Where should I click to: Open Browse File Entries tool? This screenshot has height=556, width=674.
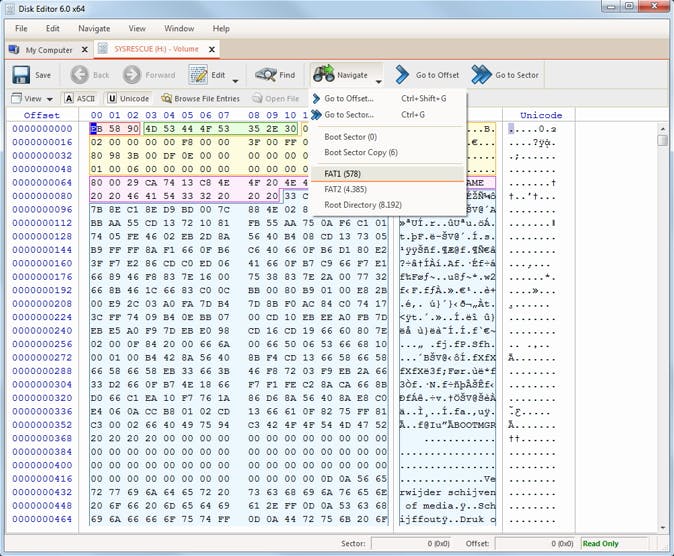coord(200,99)
